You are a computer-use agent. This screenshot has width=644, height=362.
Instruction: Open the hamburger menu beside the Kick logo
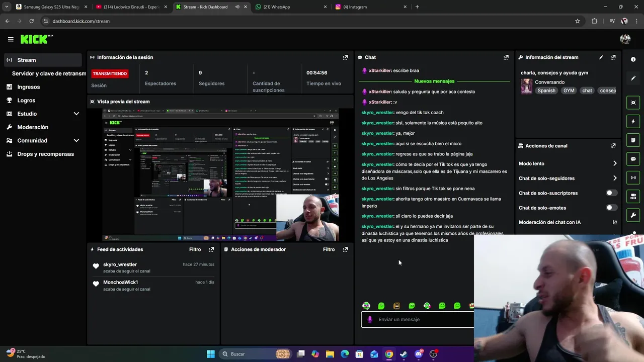[x=11, y=39]
